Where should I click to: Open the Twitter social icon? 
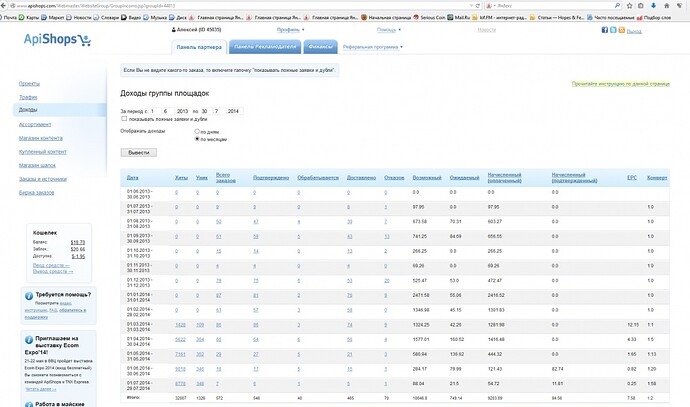click(x=613, y=30)
